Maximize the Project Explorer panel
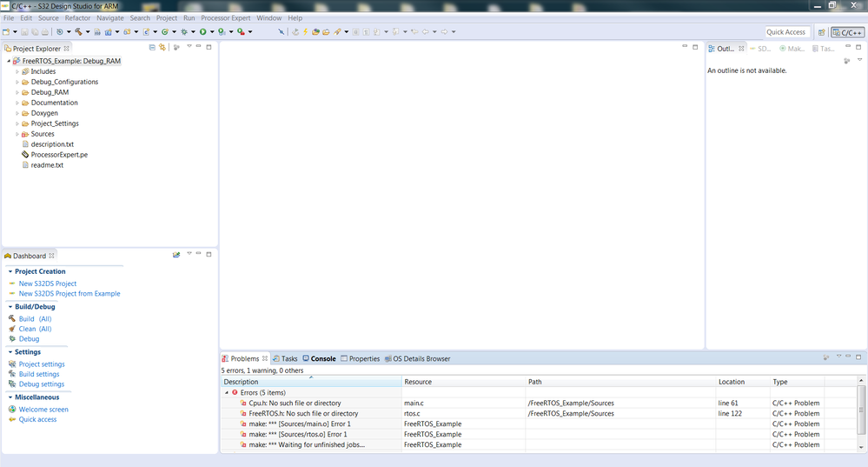 pyautogui.click(x=209, y=47)
